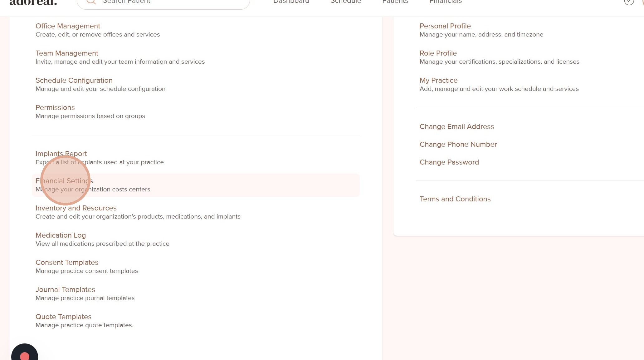Viewport: 644px width, 360px height.
Task: Open the Dashboard menu item
Action: (x=291, y=2)
